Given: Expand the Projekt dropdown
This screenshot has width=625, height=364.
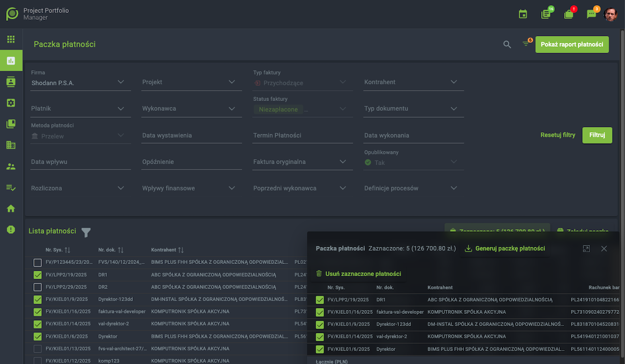Looking at the screenshot, I should (x=188, y=82).
